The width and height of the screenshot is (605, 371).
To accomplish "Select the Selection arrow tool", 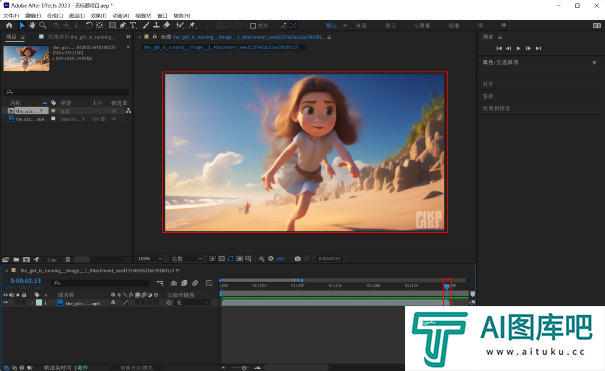I will click(x=22, y=25).
